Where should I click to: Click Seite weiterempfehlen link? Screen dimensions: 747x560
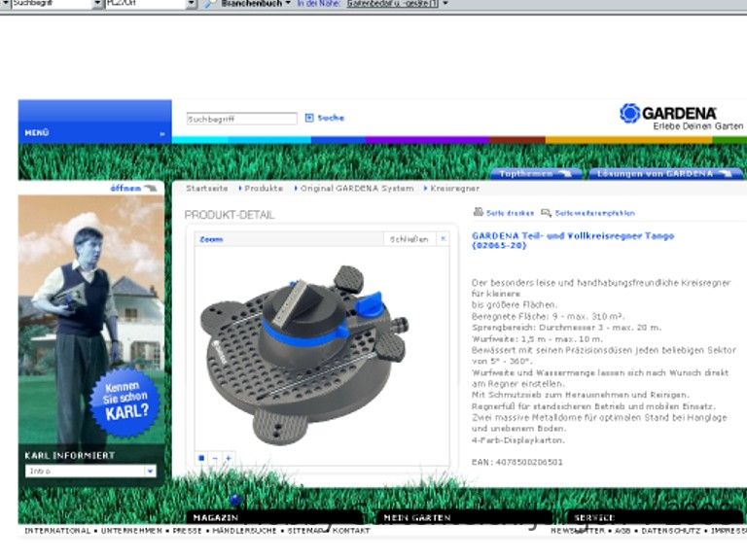pos(594,213)
